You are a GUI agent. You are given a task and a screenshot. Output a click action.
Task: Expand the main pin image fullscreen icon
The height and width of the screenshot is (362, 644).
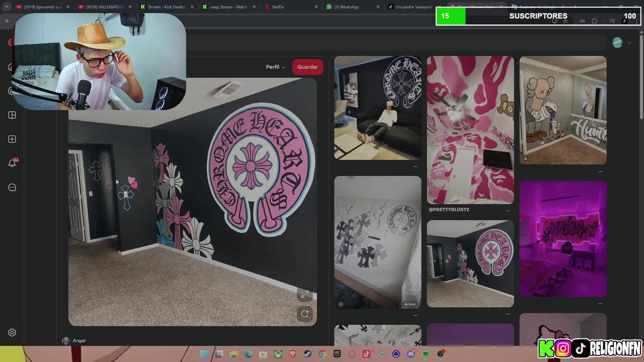pos(304,295)
